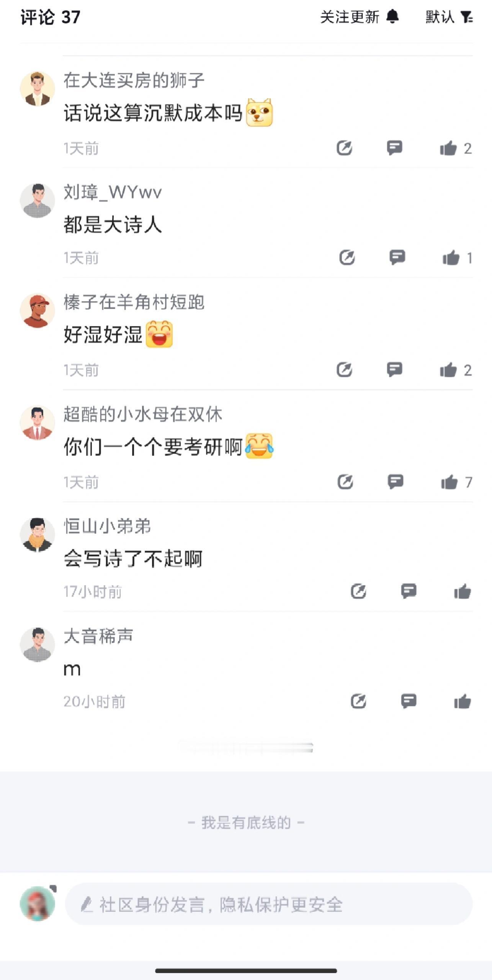Reply to the 好湿好湿 comment

point(394,369)
